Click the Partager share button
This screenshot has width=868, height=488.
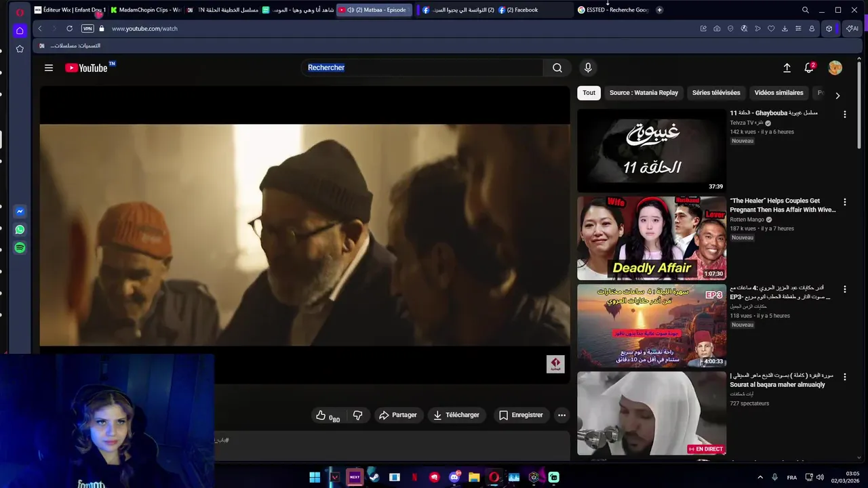pos(398,415)
